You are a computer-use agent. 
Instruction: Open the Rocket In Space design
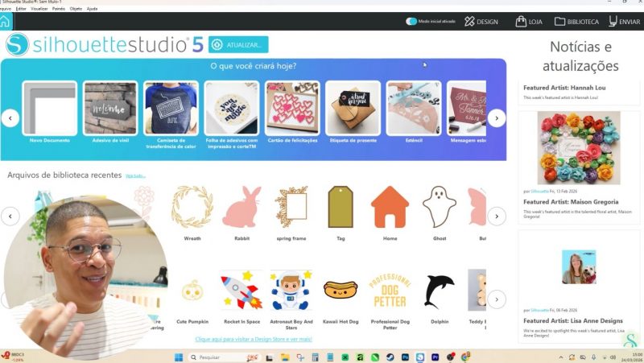click(242, 291)
